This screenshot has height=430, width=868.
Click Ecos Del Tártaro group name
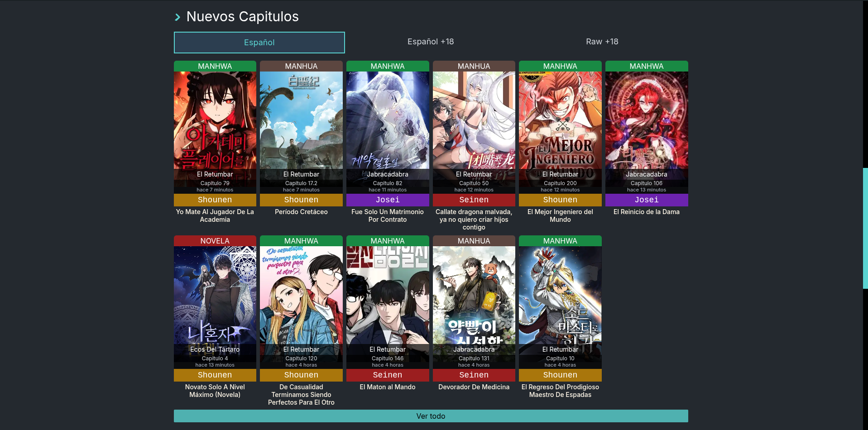tap(215, 349)
